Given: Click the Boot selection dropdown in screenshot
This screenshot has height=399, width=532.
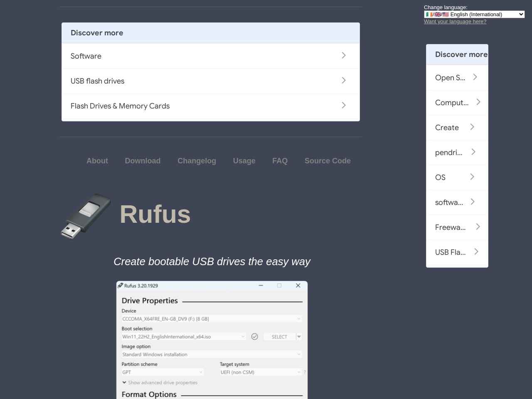Looking at the screenshot, I should [184, 337].
